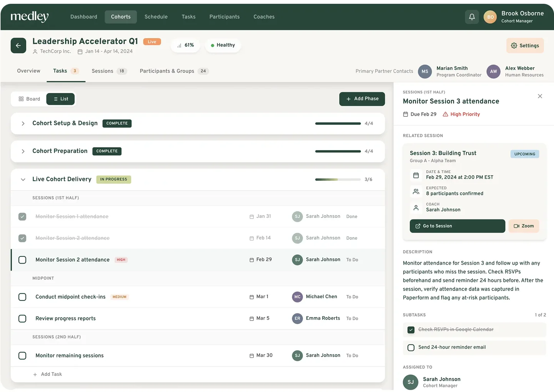Click calendar icon next to Feb 14
Viewport: 554px width, 392px height.
pyautogui.click(x=252, y=238)
